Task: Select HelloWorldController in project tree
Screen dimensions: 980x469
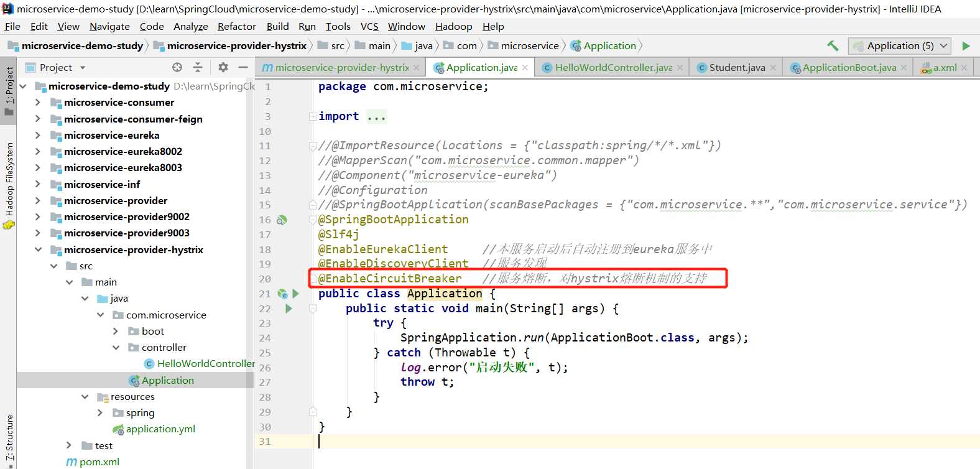Action: [200, 363]
